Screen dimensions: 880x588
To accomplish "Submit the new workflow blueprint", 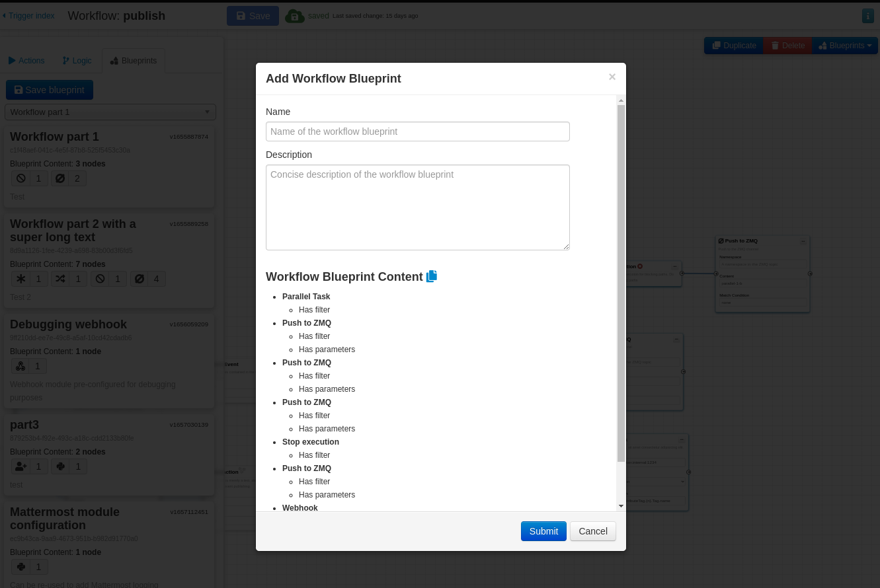I will pos(543,531).
